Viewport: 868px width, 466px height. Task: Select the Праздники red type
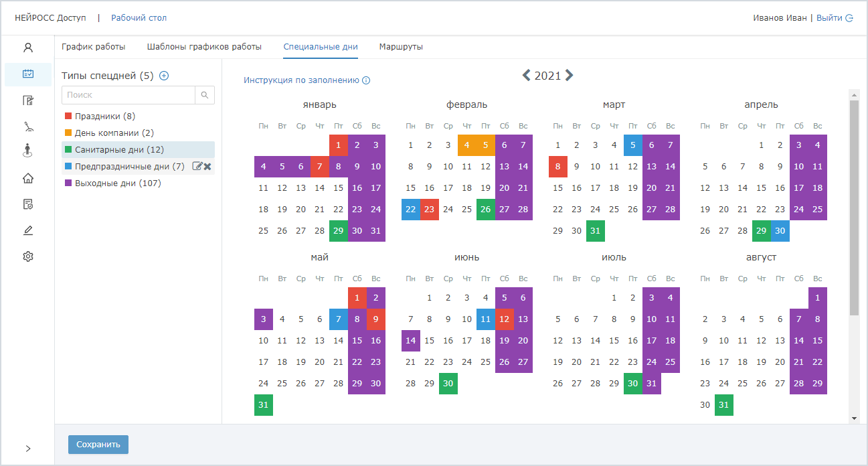pos(97,116)
